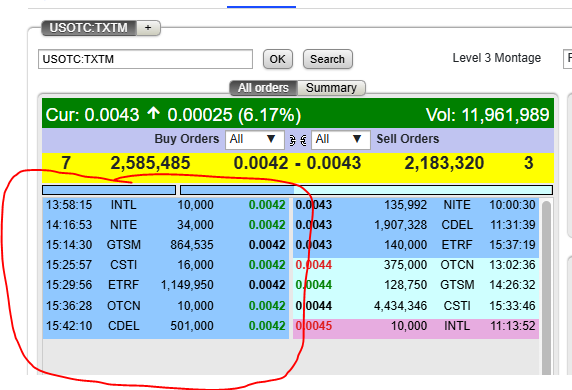The height and width of the screenshot is (390, 572).
Task: Select the OTCN 375,000 sell order
Action: [x=416, y=265]
